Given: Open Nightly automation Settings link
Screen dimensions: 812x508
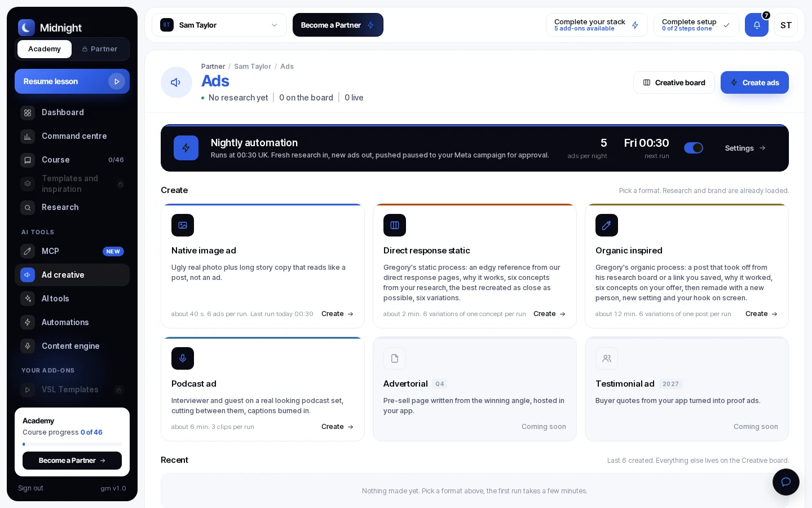Looking at the screenshot, I should [x=745, y=148].
